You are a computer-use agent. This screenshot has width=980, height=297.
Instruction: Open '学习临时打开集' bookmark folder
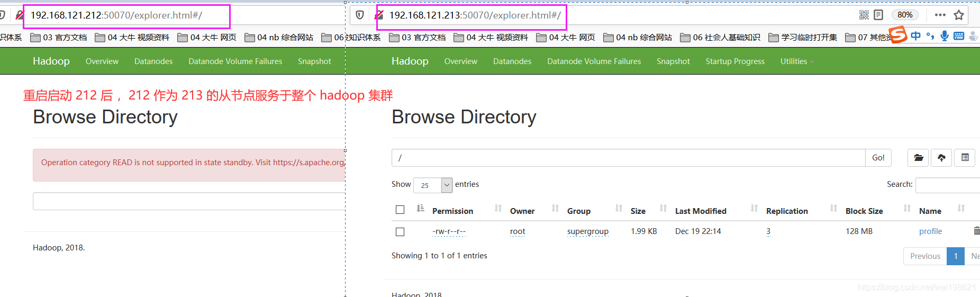point(803,38)
